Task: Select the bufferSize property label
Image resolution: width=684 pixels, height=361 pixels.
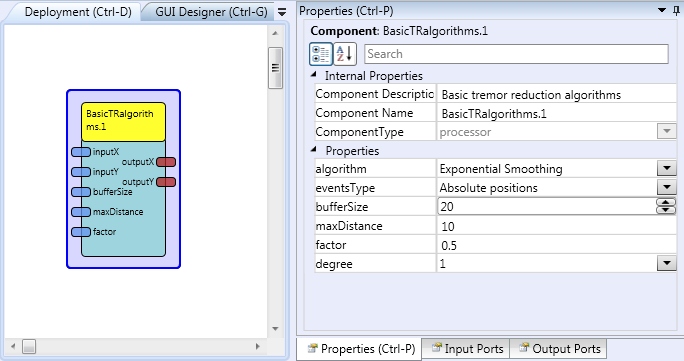Action: (342, 207)
